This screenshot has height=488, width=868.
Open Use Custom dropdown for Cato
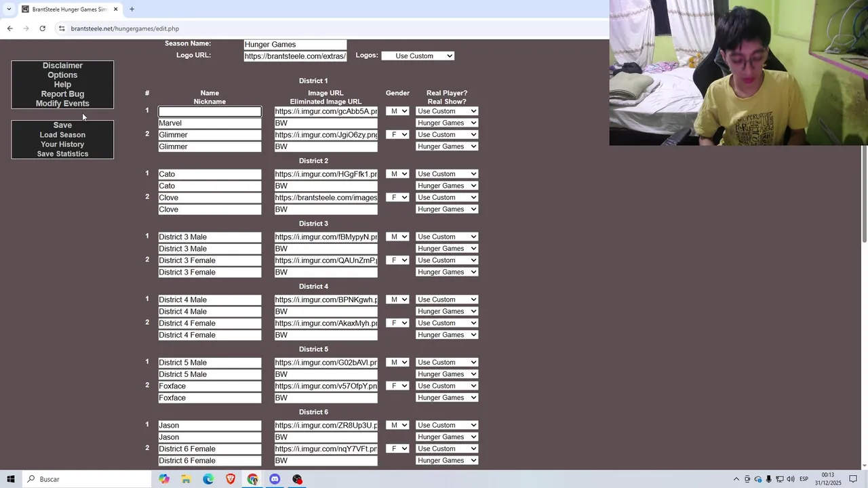pos(447,174)
